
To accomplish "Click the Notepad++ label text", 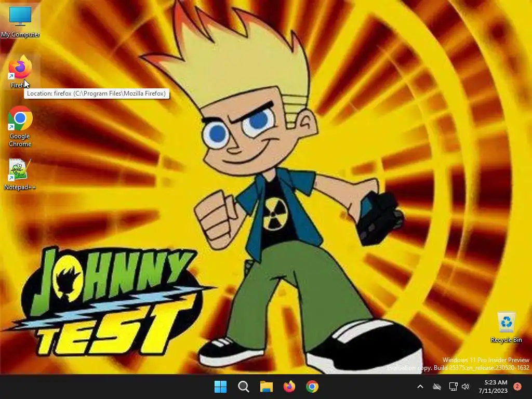I will tap(20, 187).
